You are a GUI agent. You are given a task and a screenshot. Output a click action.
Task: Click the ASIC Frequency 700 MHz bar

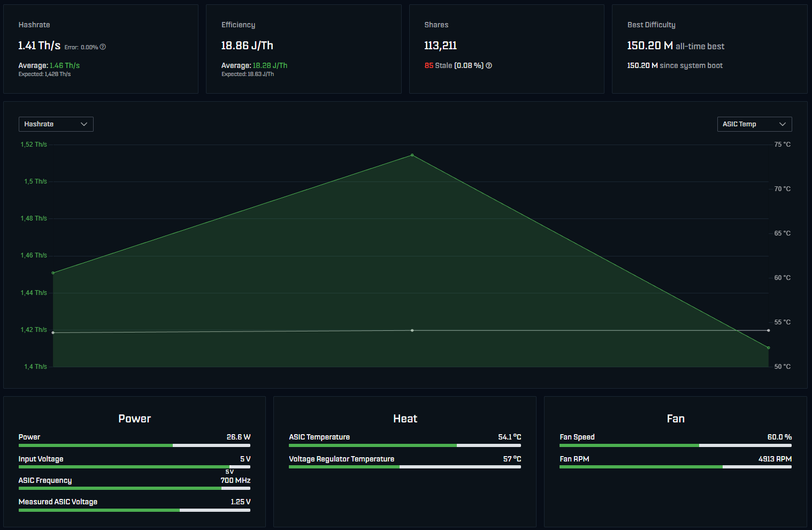click(x=134, y=488)
